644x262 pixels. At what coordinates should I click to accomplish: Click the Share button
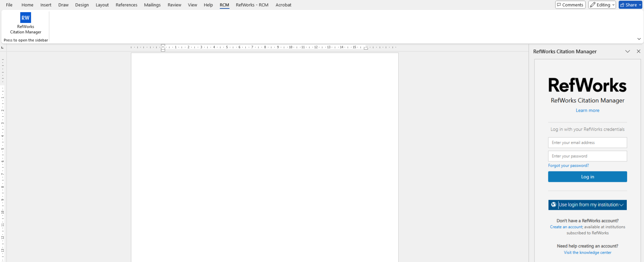630,5
